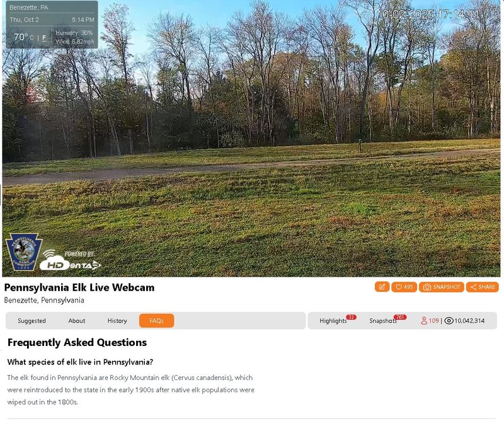Click the Pennsylvania Game Commission logo

(24, 252)
